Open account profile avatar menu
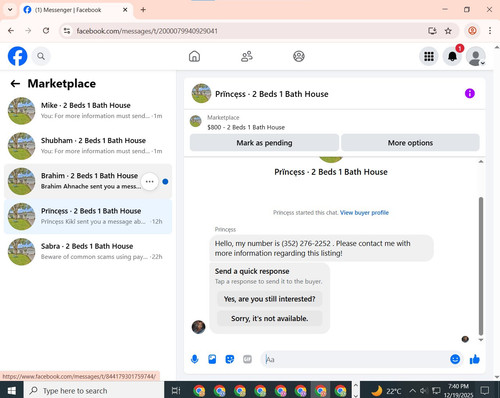Viewport: 500px width, 398px height. point(476,56)
